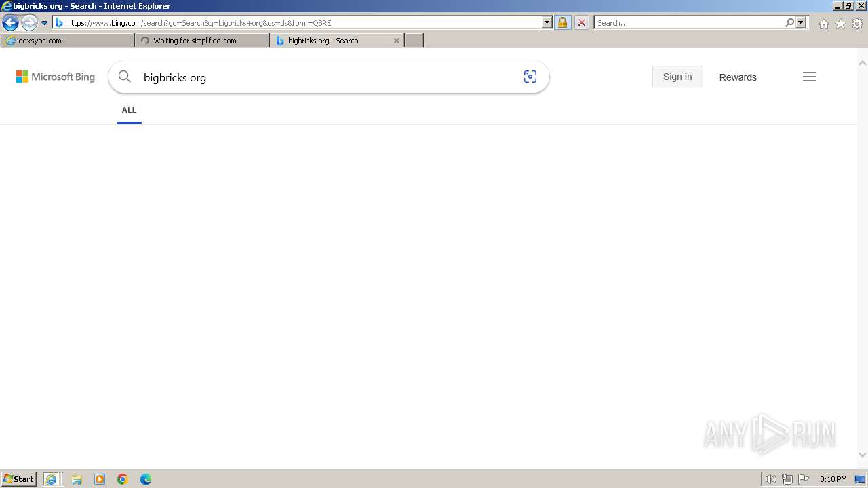Screen dimensions: 868x488
Task: Click the Internet Explorer title bar icon
Action: pos(7,6)
